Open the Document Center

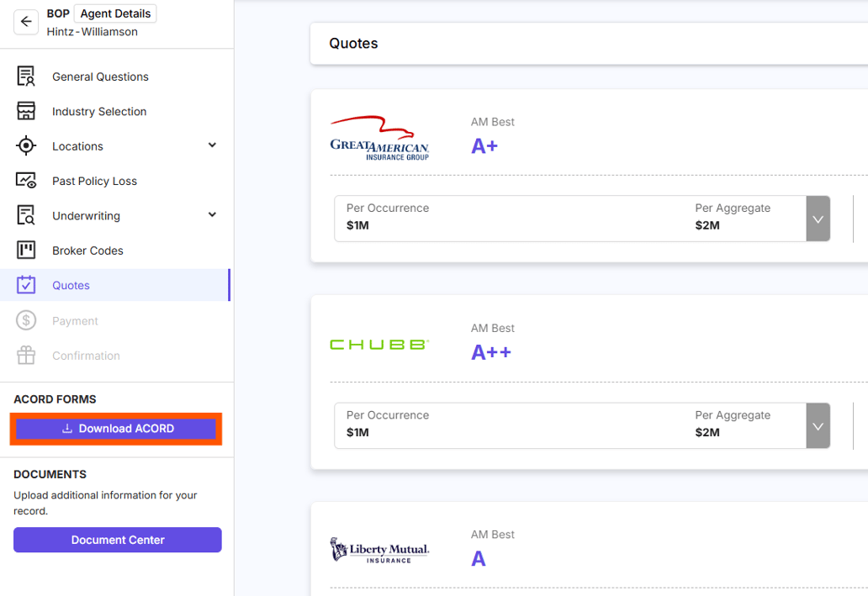pyautogui.click(x=117, y=540)
